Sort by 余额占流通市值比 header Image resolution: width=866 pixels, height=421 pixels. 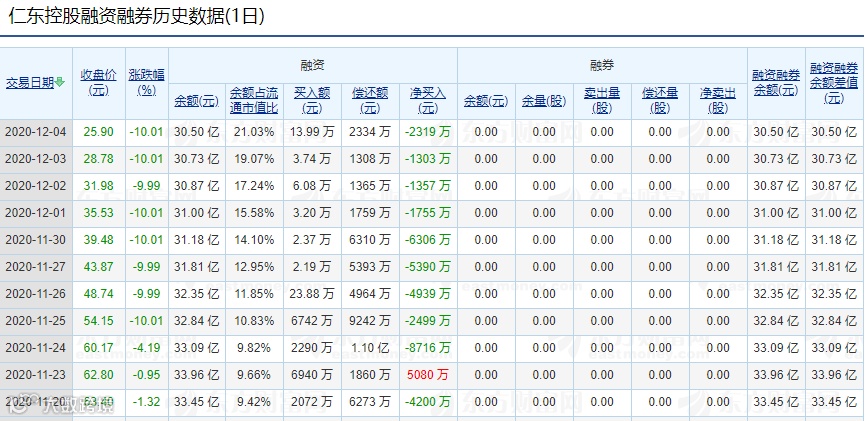[x=254, y=101]
